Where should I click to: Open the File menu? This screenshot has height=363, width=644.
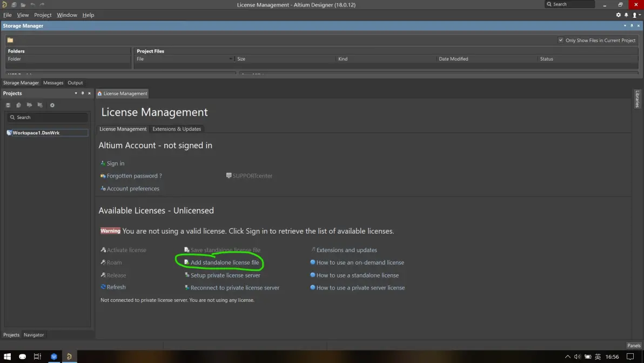pyautogui.click(x=8, y=15)
